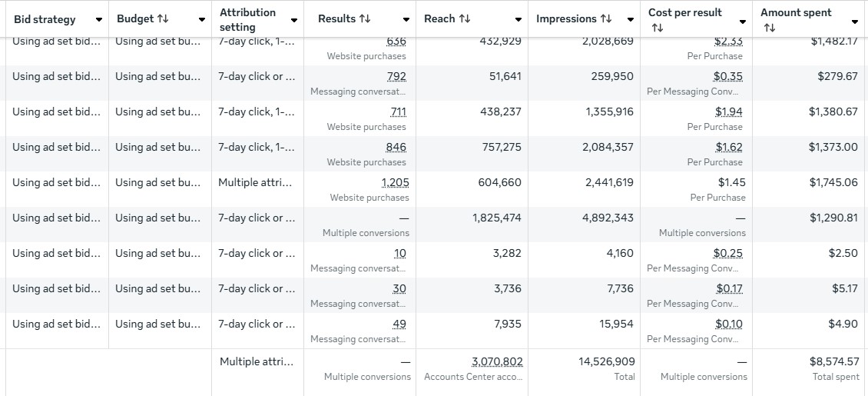This screenshot has height=396, width=868.
Task: Open the Budget column dropdown arrow
Action: (x=202, y=20)
